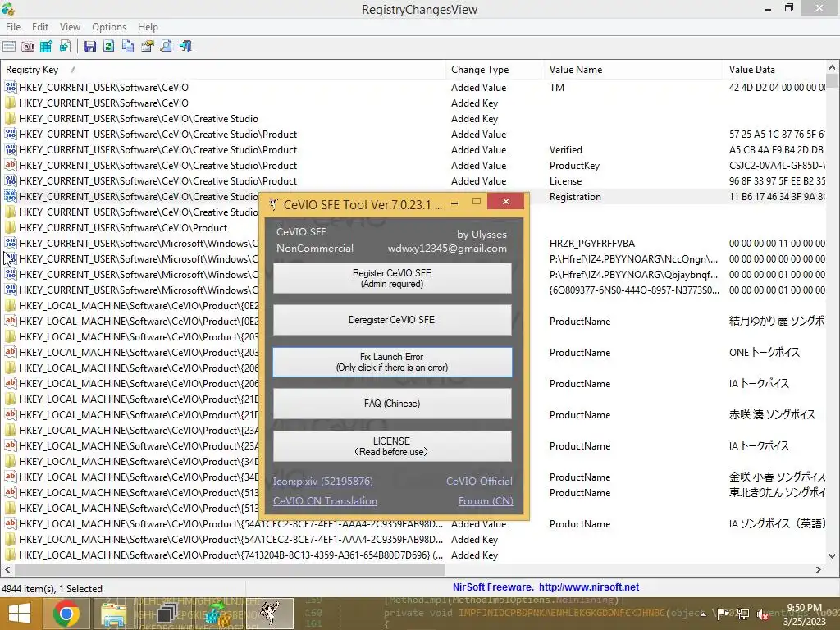Open the Change Options toolbar icon
Screen dimensions: 840x630
[9, 47]
